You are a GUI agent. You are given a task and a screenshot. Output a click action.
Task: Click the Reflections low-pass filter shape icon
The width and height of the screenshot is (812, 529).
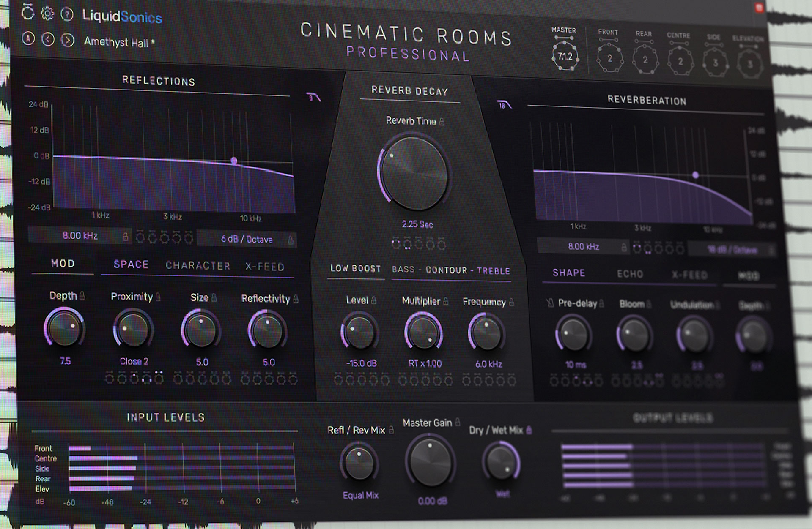[x=313, y=98]
